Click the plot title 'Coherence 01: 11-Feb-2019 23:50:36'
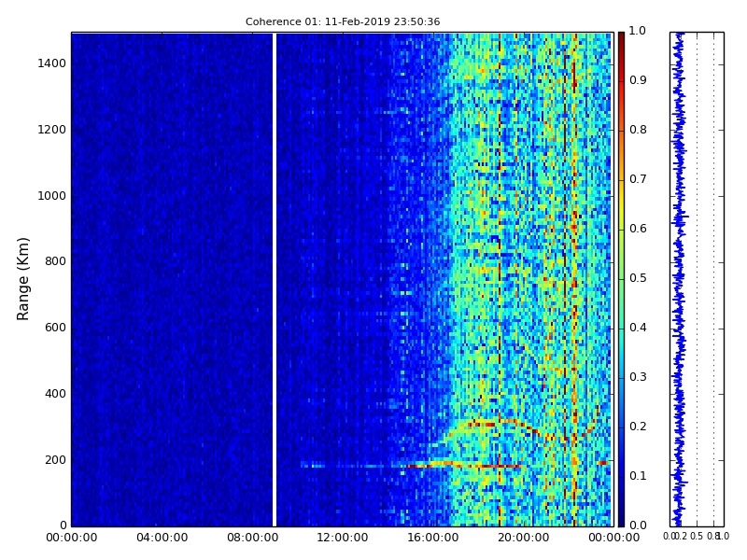The image size is (747, 560). [343, 21]
